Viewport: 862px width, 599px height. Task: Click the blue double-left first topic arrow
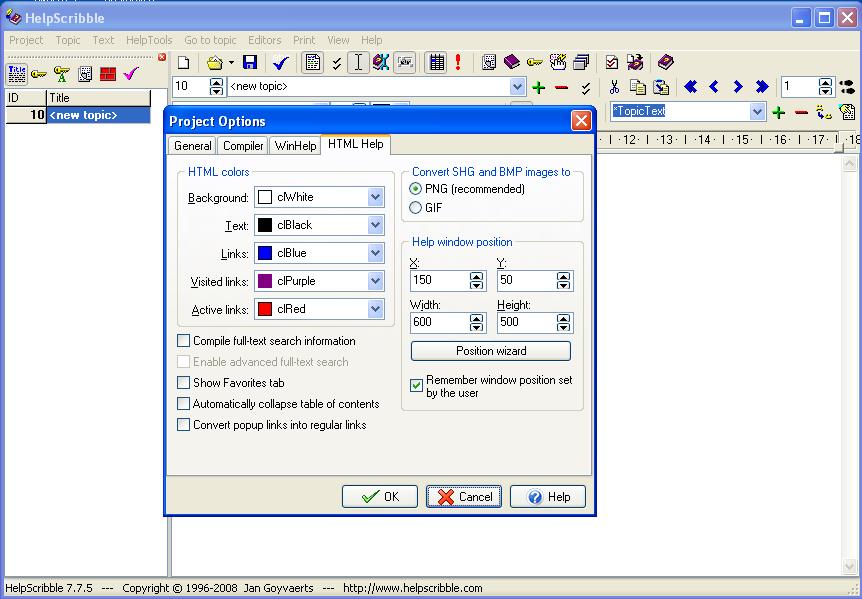click(691, 86)
